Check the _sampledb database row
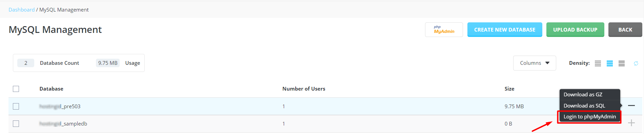Viewport: 644px width, 134px height. tap(16, 123)
